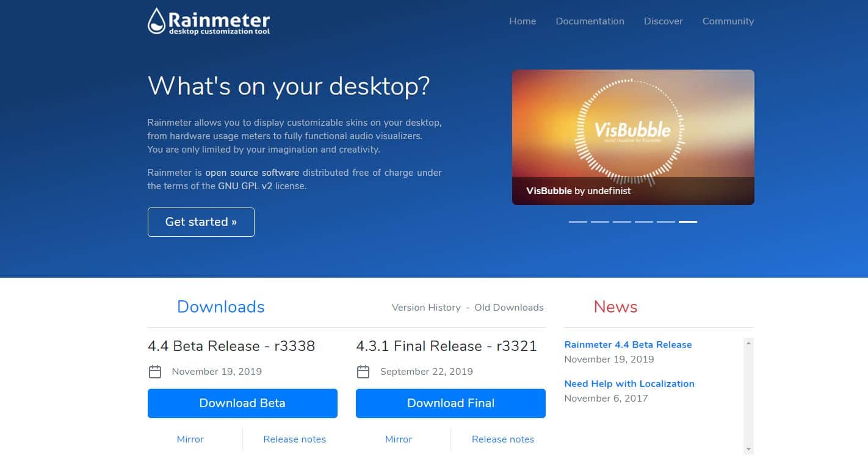This screenshot has height=473, width=868.
Task: Open the Documentation menu item
Action: click(590, 21)
